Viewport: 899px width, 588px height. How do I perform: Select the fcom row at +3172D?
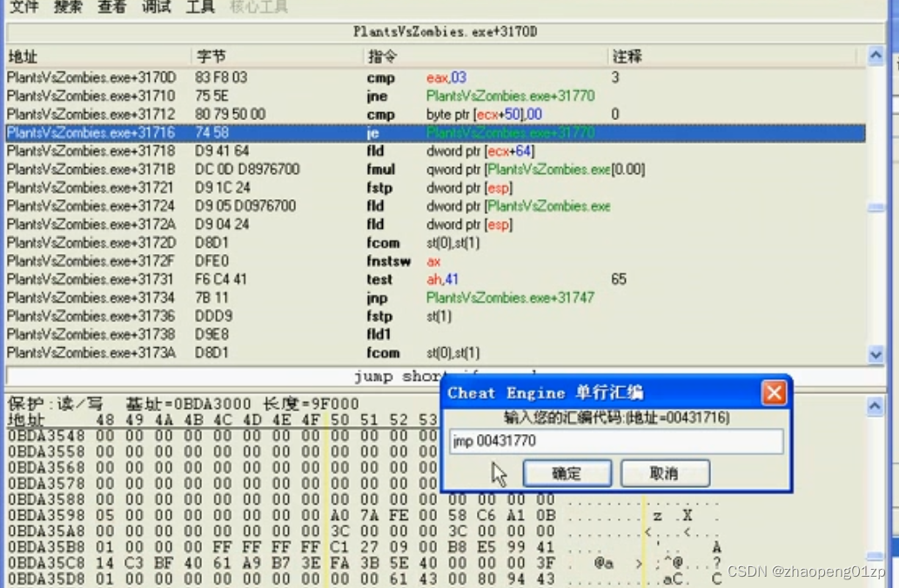(435, 243)
